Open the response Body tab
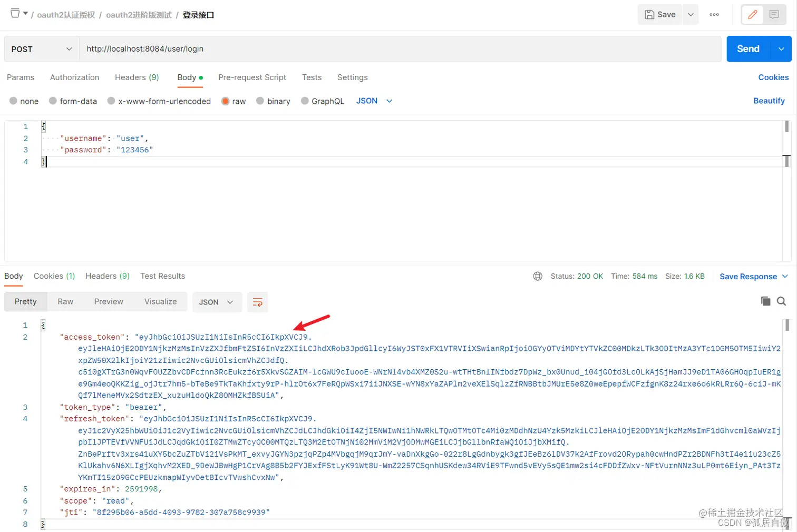 pyautogui.click(x=14, y=276)
